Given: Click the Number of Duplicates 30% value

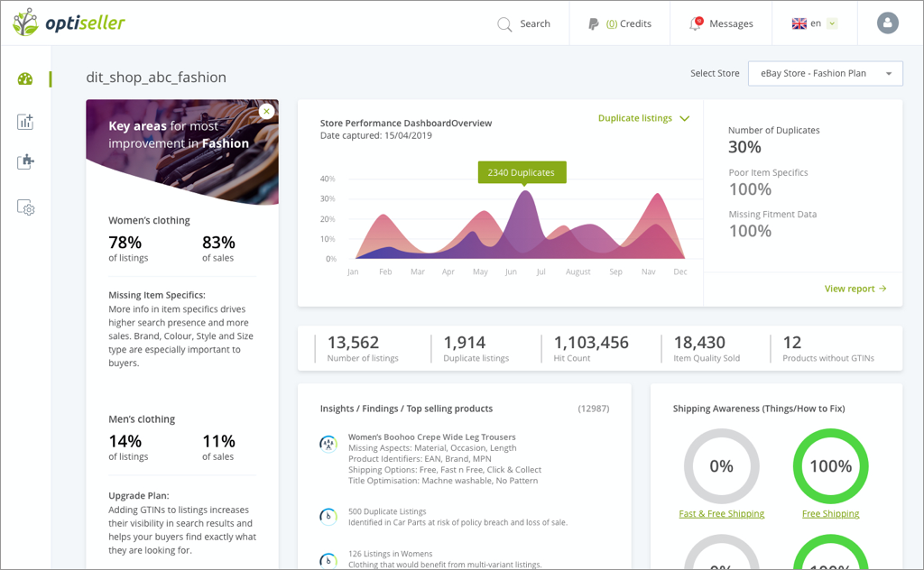Looking at the screenshot, I should (x=744, y=147).
